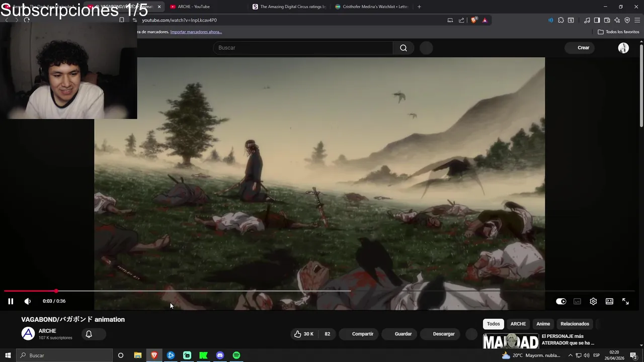Click the blue audio/speedreader icon in toolbar
The width and height of the screenshot is (644, 362).
coord(550,20)
